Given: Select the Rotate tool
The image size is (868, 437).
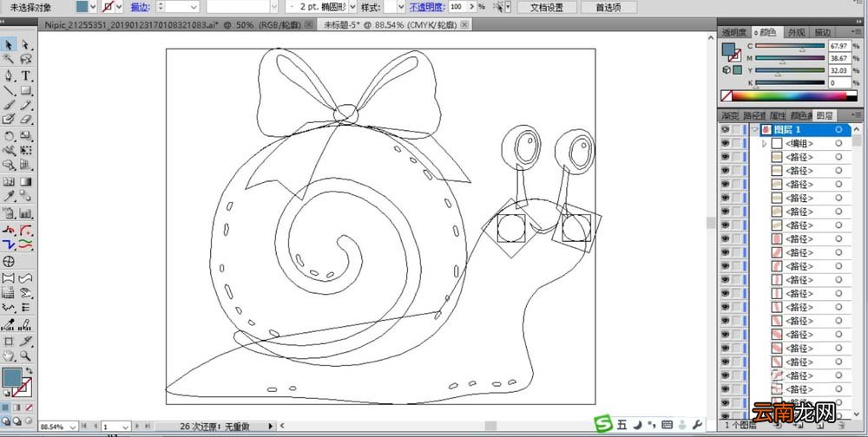Looking at the screenshot, I should [x=9, y=135].
